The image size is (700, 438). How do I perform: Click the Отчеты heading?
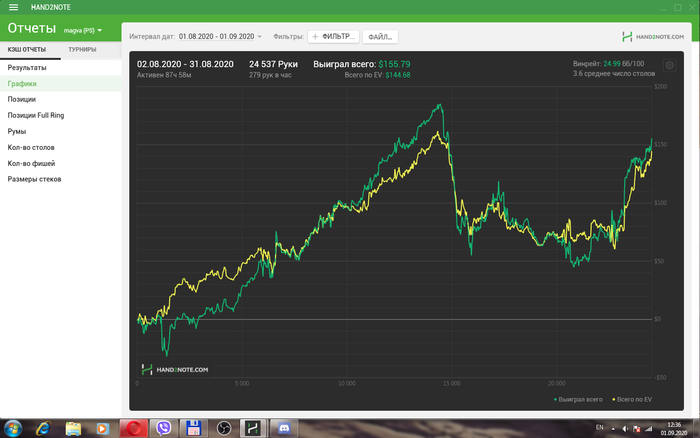pyautogui.click(x=32, y=28)
